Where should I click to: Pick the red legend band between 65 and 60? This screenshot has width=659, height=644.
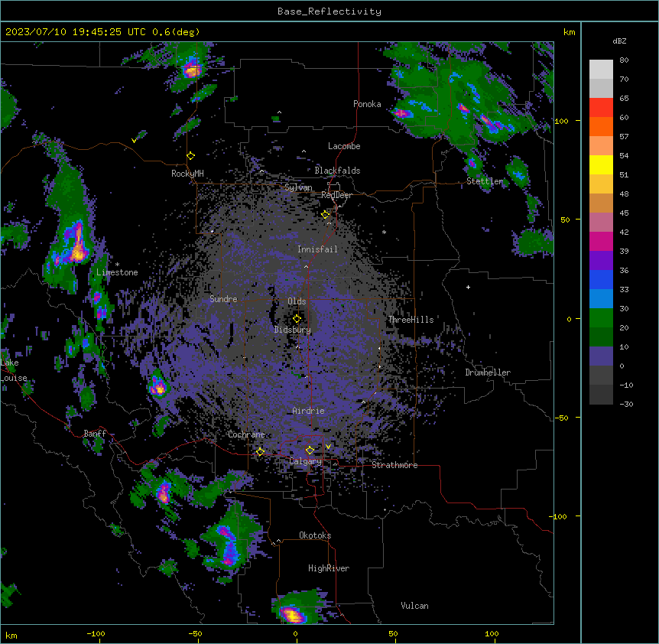(x=601, y=108)
